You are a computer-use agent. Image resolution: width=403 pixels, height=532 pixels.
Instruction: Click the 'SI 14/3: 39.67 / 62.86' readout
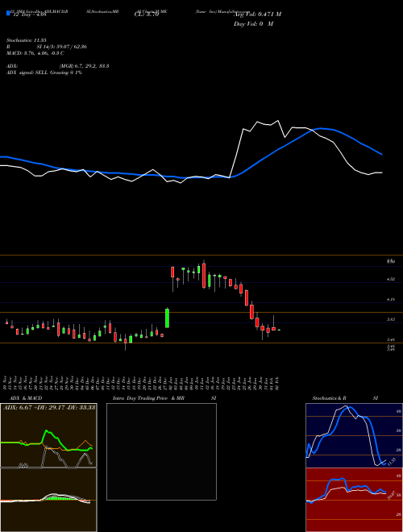pos(62,47)
